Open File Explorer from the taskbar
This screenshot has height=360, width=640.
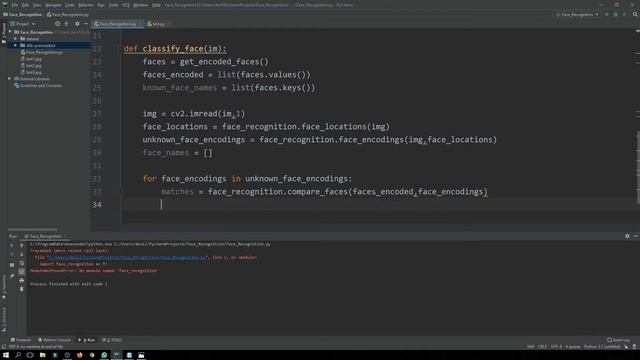coord(42,355)
